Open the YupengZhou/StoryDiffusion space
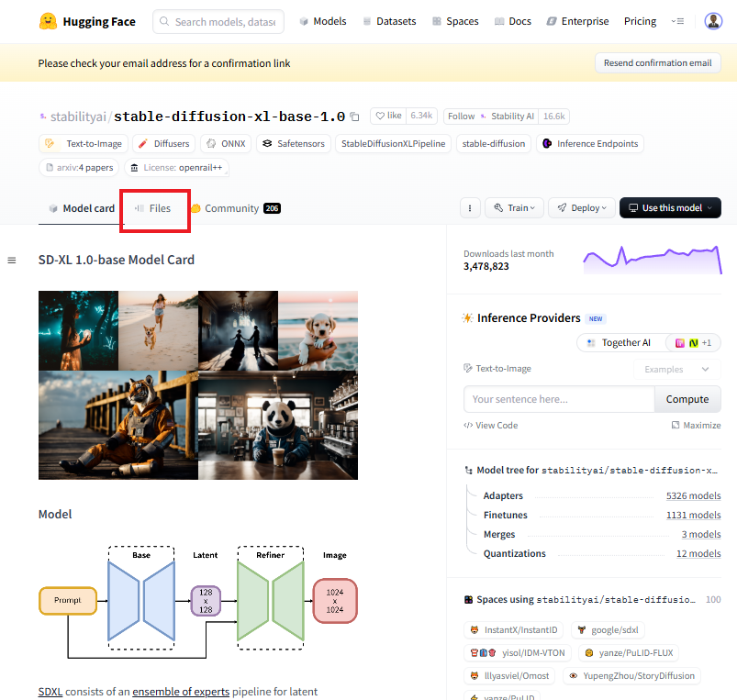Viewport: 737px width, 700px height. 631,676
